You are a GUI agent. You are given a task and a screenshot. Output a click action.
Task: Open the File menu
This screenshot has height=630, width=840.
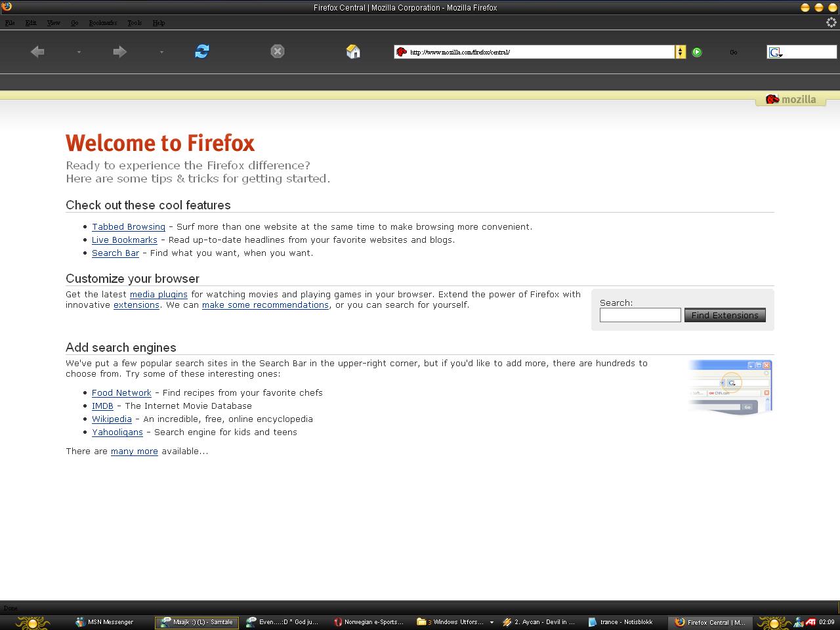click(10, 22)
